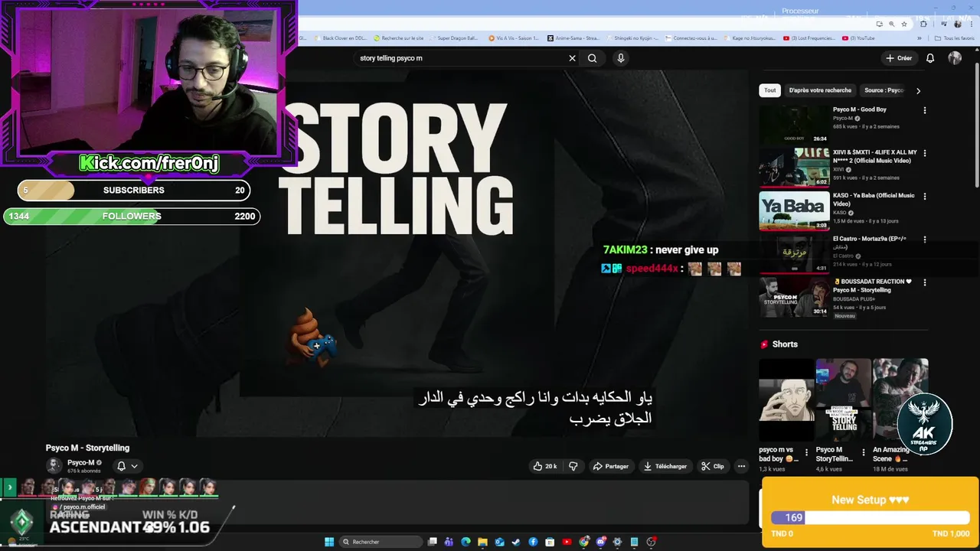Open the Windows Start menu
Screen dimensions: 980x551
point(329,542)
